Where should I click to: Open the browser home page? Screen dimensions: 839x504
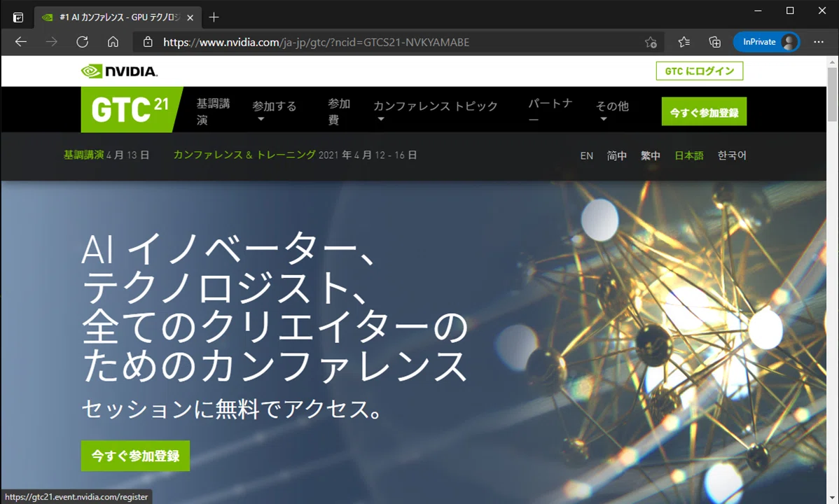(x=113, y=42)
